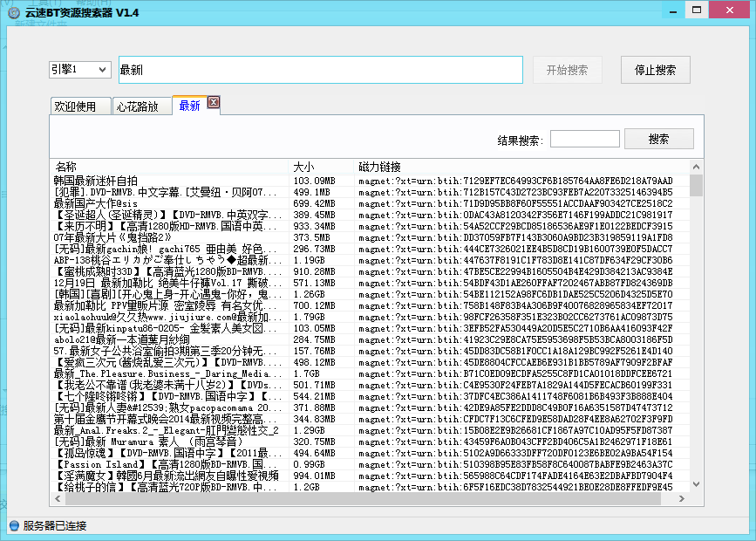Switch to the 心花路放 tab

[138, 106]
